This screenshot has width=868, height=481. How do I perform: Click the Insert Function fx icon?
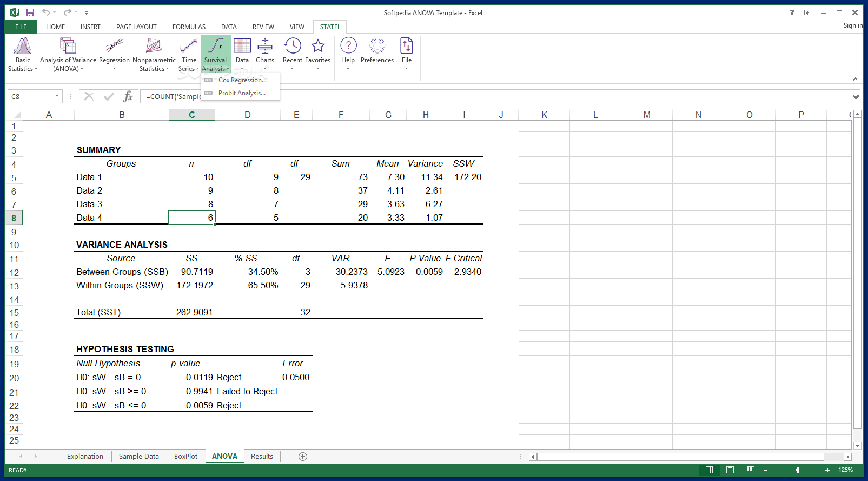pos(128,96)
